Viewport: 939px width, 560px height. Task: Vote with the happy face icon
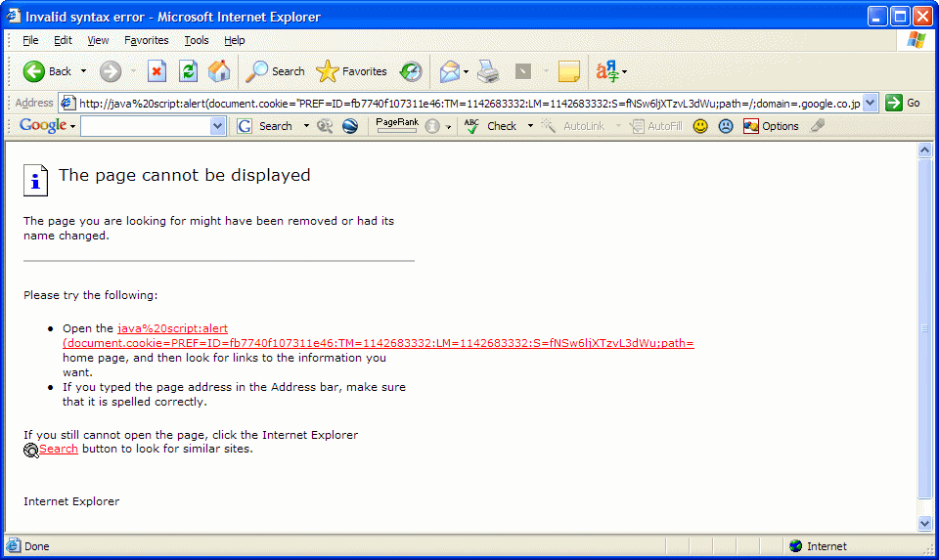700,126
